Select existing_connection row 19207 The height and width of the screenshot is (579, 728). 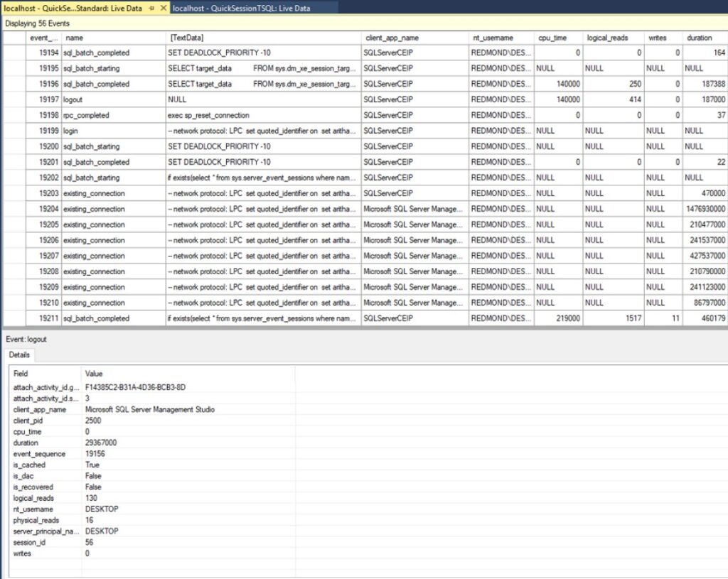365,256
